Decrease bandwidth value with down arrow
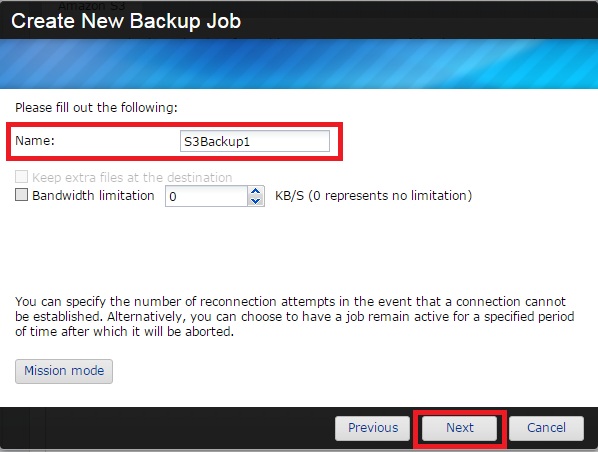Image resolution: width=598 pixels, height=452 pixels. pos(256,201)
